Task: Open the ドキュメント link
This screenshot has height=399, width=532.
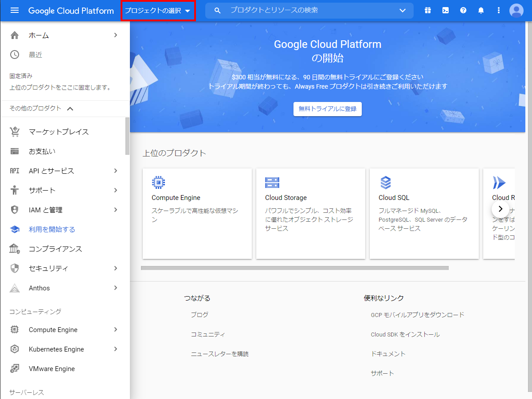Action: tap(388, 354)
